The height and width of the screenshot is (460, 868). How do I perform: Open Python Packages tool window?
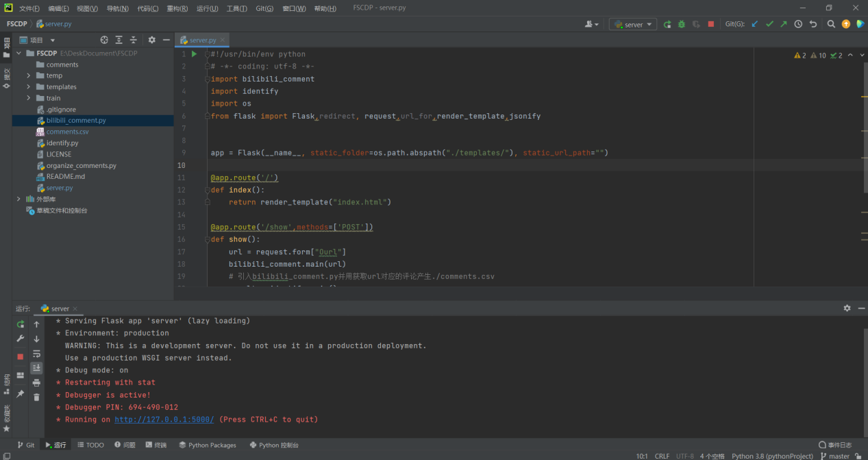[x=208, y=445]
